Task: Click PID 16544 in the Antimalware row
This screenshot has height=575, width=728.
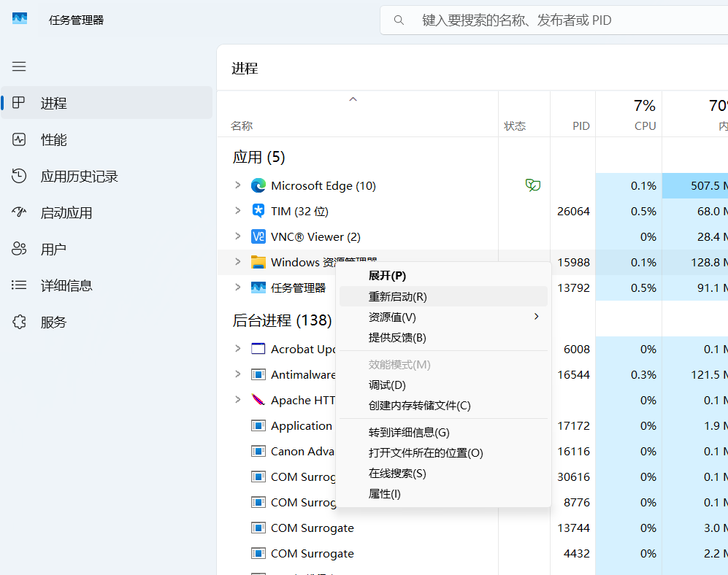Action: (573, 374)
